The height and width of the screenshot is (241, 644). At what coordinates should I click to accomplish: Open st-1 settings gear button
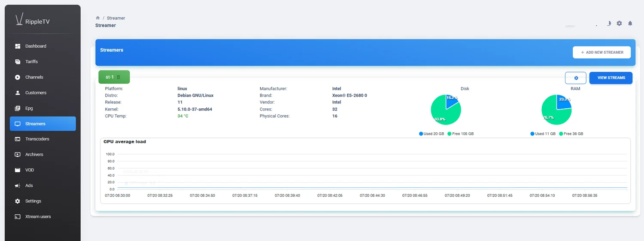click(x=576, y=78)
